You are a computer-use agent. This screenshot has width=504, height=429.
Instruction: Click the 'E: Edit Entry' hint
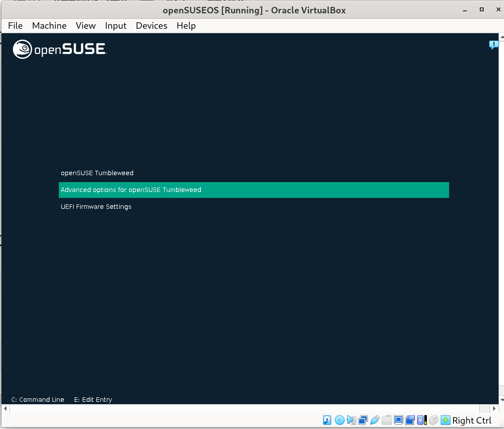coord(93,399)
